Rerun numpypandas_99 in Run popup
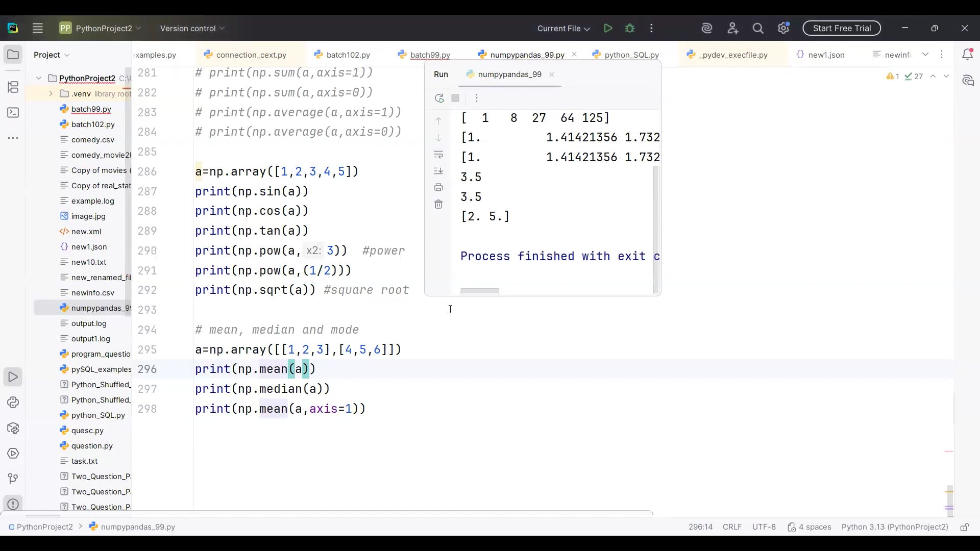 click(x=439, y=98)
